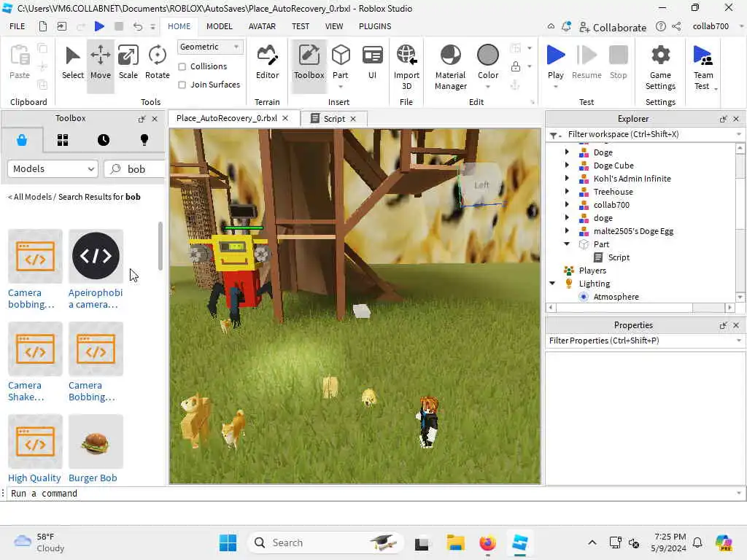Open the Geometric mode dropdown
Image resolution: width=747 pixels, height=560 pixels.
tap(209, 47)
